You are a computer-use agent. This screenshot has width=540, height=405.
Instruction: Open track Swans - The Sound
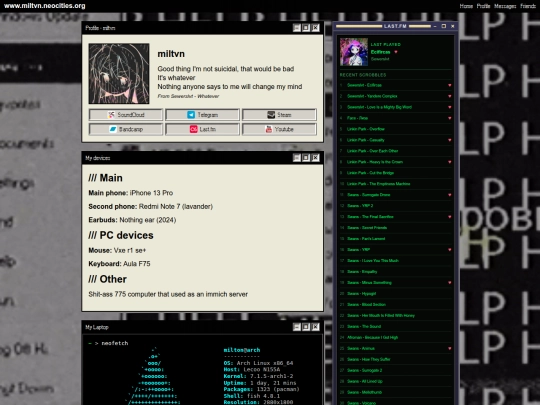click(364, 326)
